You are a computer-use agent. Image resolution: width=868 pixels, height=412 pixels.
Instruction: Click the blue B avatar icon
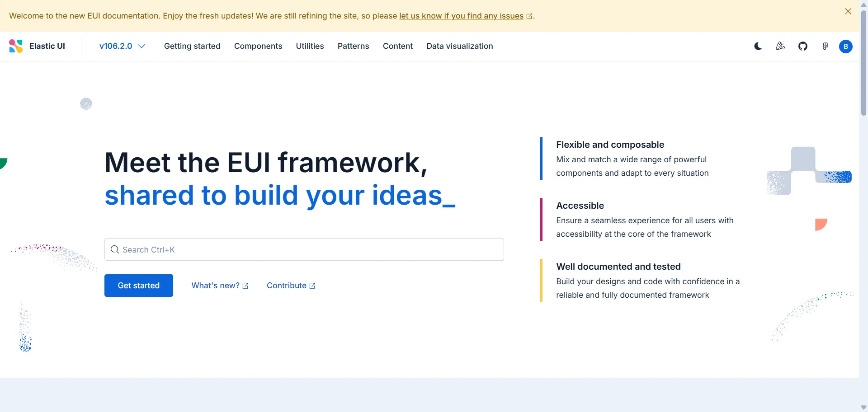click(846, 47)
